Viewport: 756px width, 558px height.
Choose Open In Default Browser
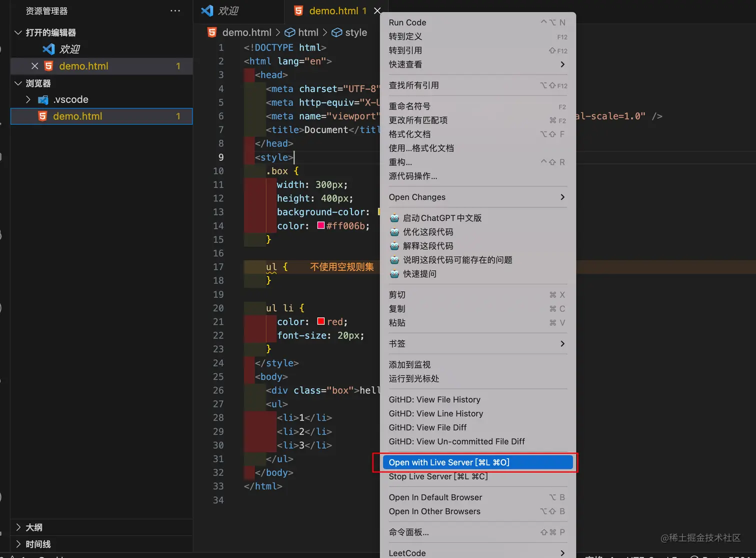coord(477,498)
